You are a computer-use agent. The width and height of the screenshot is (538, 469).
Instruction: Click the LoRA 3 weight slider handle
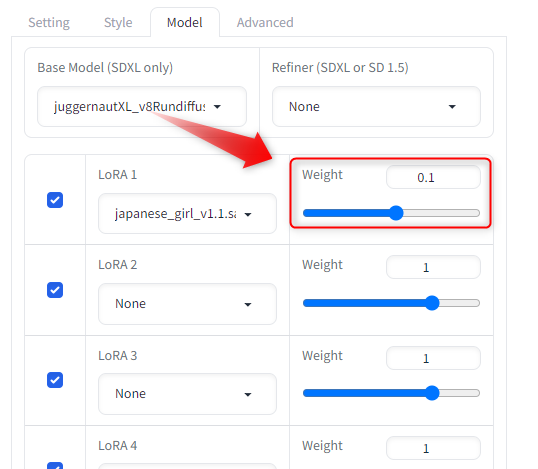(432, 393)
